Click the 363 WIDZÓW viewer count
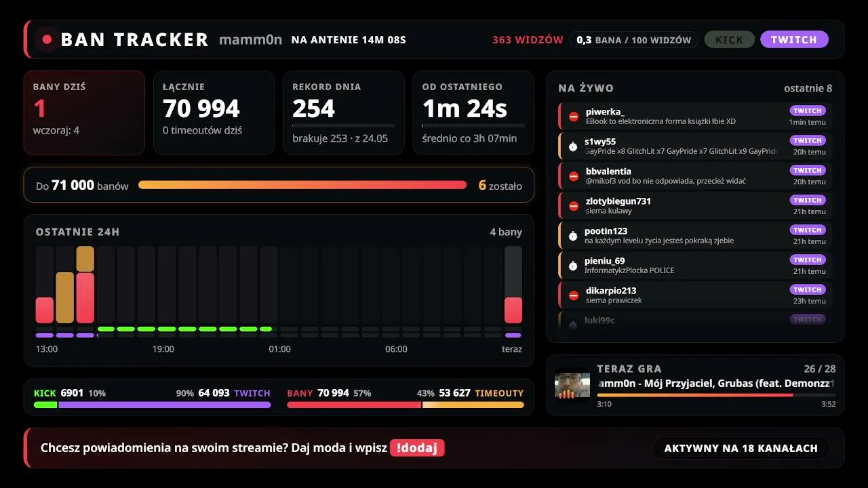 pyautogui.click(x=528, y=39)
